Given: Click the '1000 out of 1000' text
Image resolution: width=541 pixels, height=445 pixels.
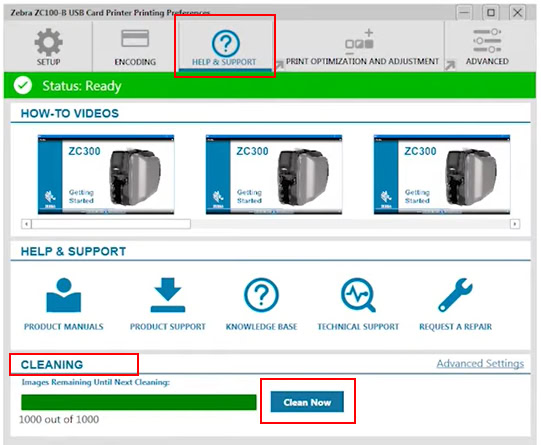Looking at the screenshot, I should (59, 419).
